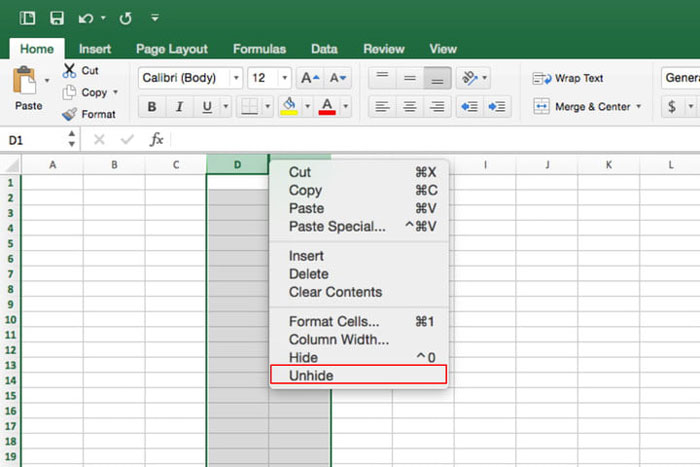This screenshot has height=467, width=700.
Task: Open the fill color dropdown arrow
Action: 307,107
